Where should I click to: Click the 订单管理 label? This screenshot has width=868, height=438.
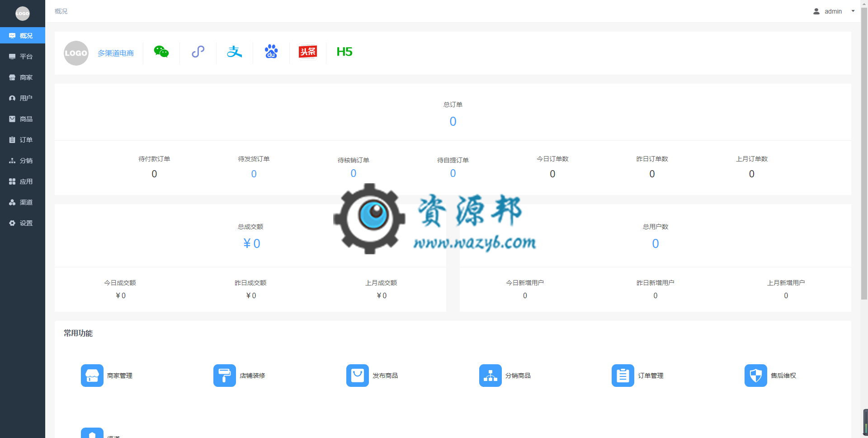[651, 376]
